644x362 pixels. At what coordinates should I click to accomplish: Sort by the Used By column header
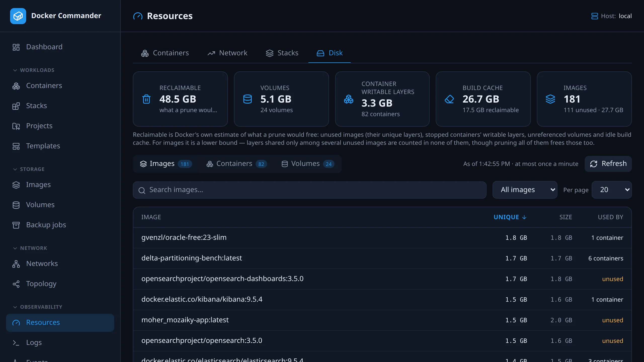[611, 217]
